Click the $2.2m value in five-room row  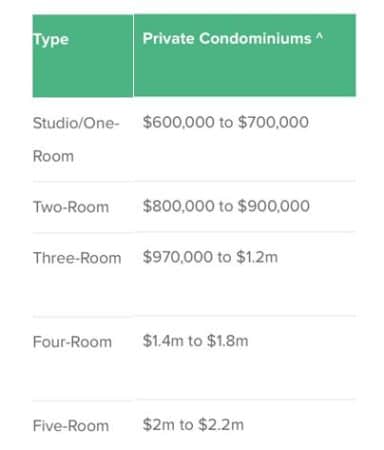coord(221,425)
